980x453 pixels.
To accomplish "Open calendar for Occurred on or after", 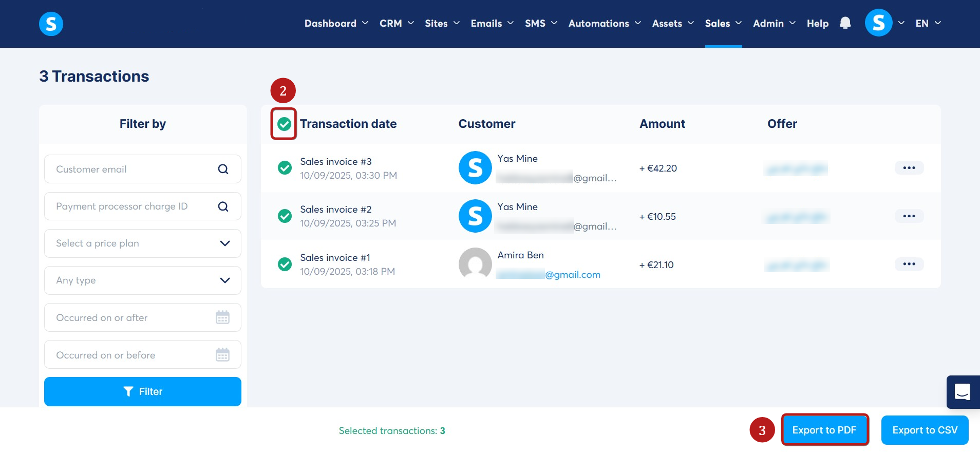I will pos(222,317).
